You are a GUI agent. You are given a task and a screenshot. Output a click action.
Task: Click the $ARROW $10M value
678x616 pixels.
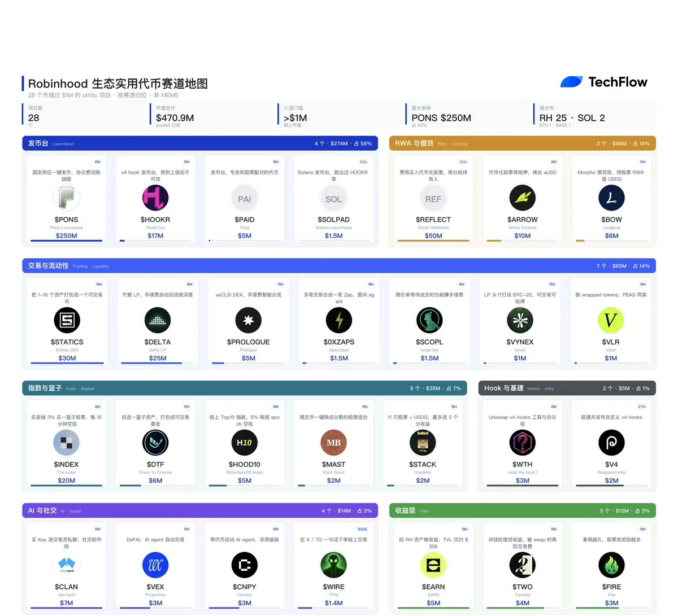(523, 235)
